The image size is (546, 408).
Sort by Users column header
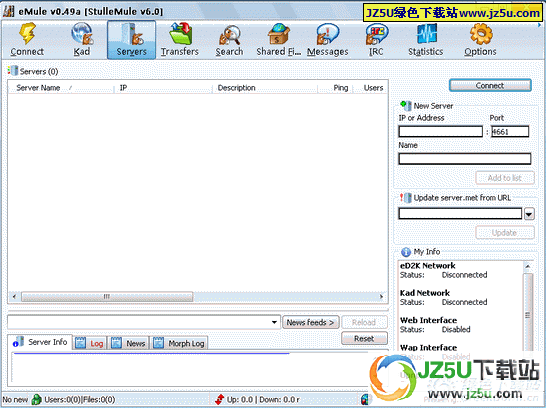(x=370, y=88)
